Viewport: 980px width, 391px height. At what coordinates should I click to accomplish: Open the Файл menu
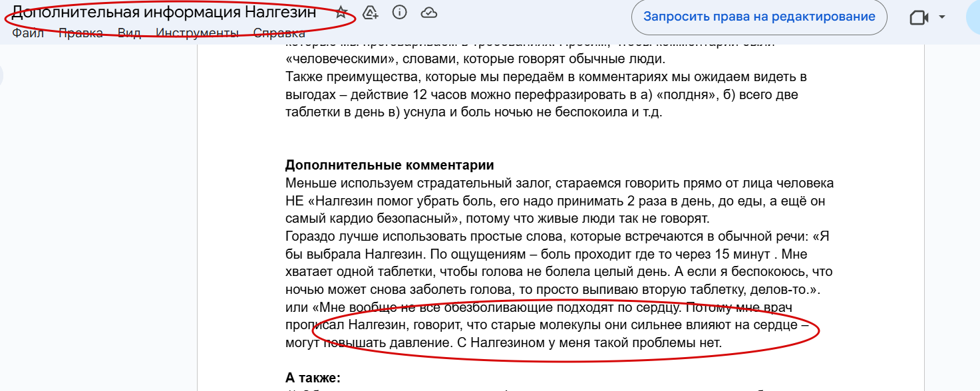point(28,33)
